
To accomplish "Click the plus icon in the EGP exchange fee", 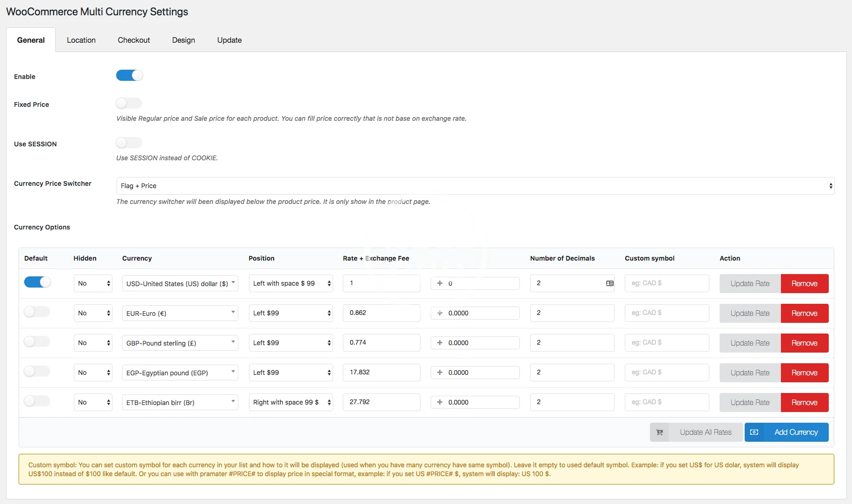I will click(x=439, y=373).
